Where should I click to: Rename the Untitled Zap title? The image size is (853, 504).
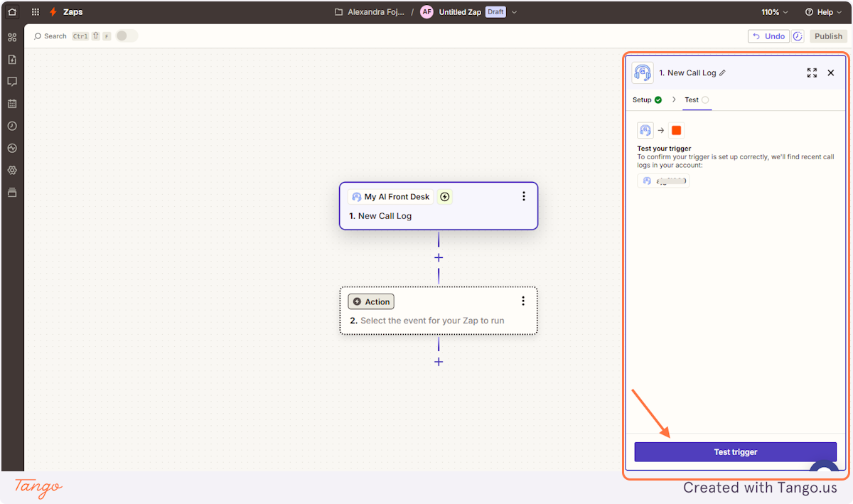click(x=460, y=12)
